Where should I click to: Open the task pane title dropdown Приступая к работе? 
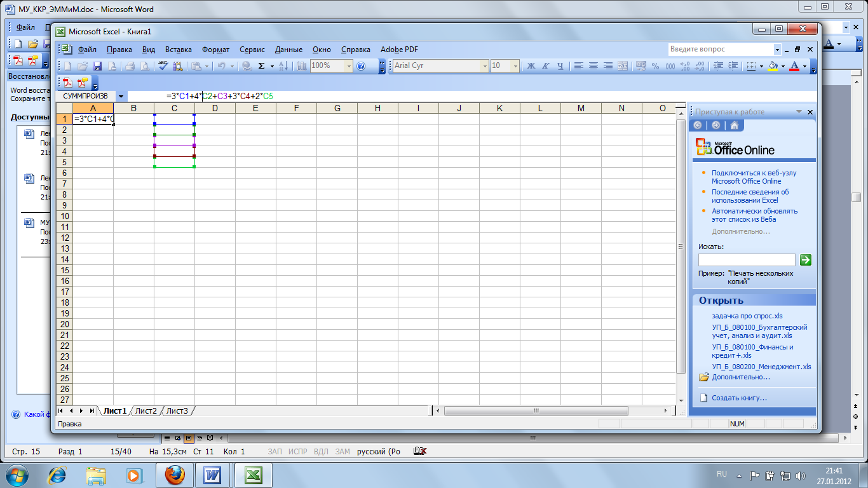click(799, 112)
